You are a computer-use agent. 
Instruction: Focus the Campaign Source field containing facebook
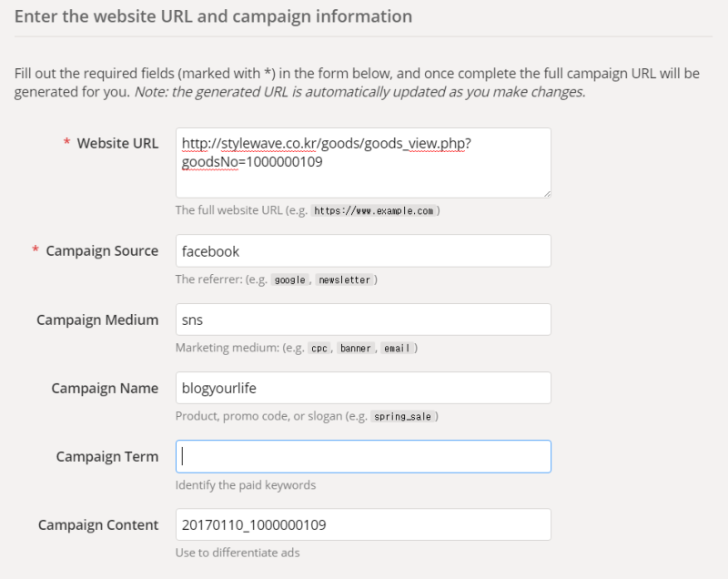(x=363, y=251)
